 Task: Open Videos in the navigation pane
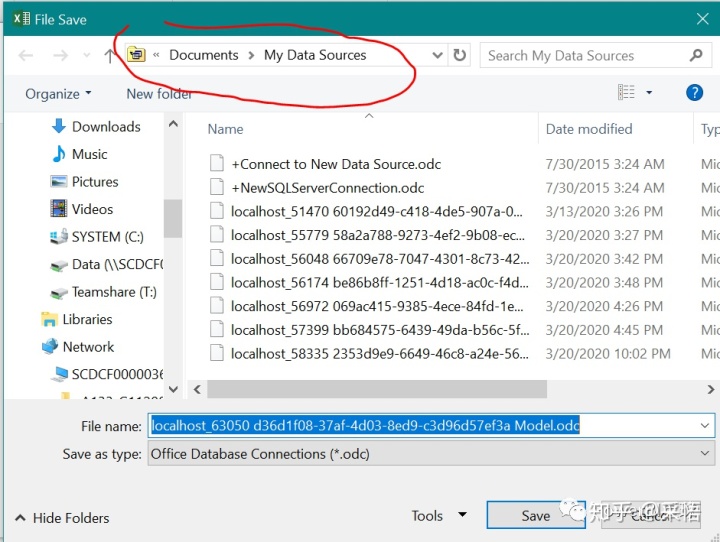coord(81,209)
